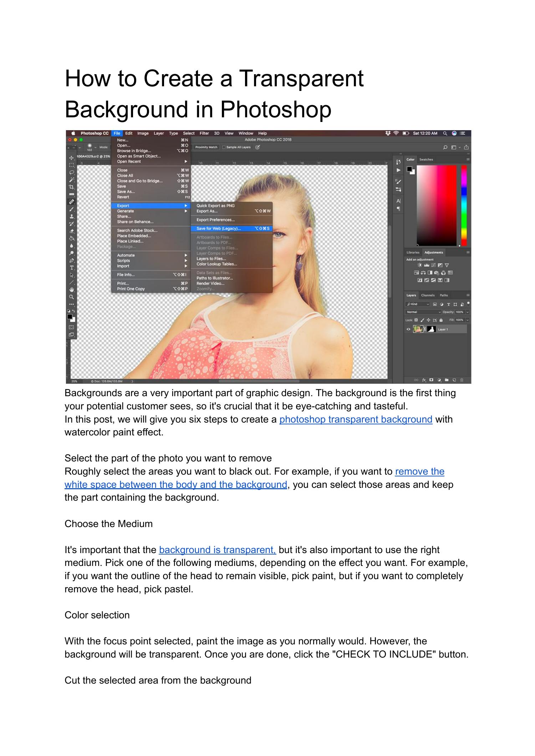Image resolution: width=535 pixels, height=756 pixels.
Task: Select the Lasso tool
Action: coord(71,172)
